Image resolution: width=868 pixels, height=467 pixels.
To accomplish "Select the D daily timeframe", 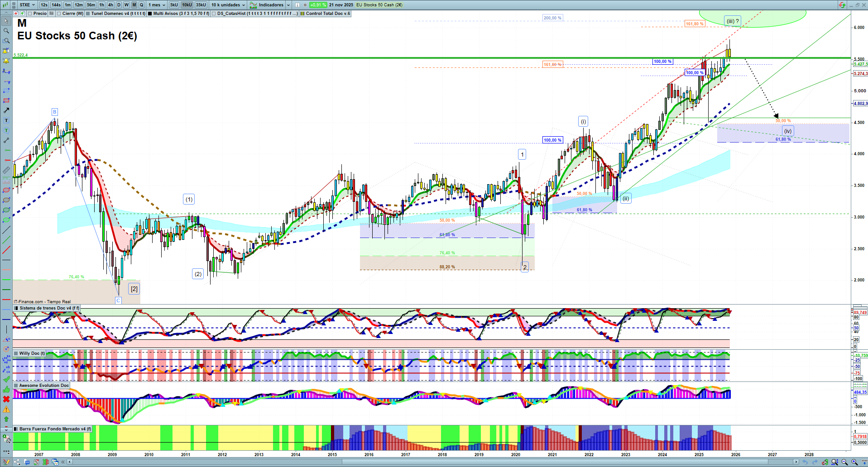I will (119, 5).
